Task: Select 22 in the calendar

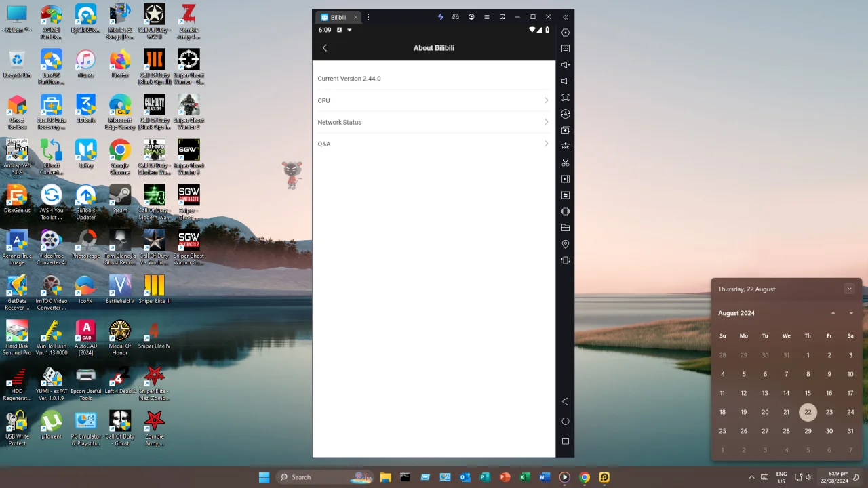Action: coord(808,412)
